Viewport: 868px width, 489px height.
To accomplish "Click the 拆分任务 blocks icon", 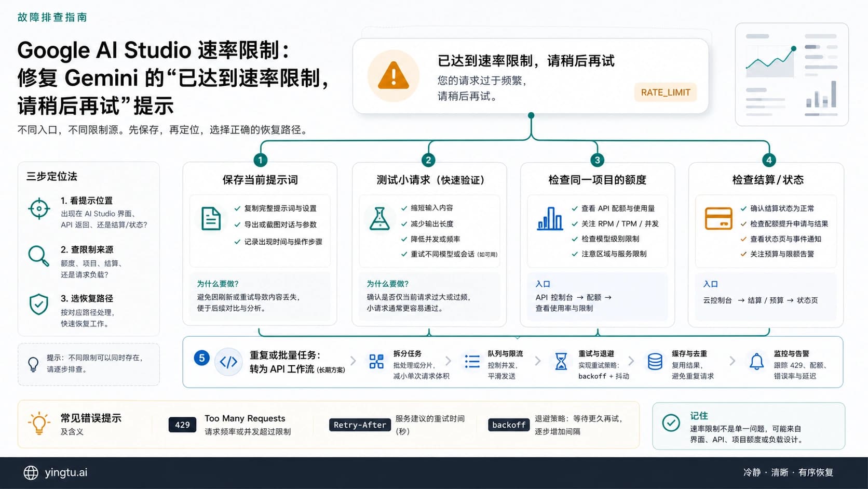I will pos(376,361).
